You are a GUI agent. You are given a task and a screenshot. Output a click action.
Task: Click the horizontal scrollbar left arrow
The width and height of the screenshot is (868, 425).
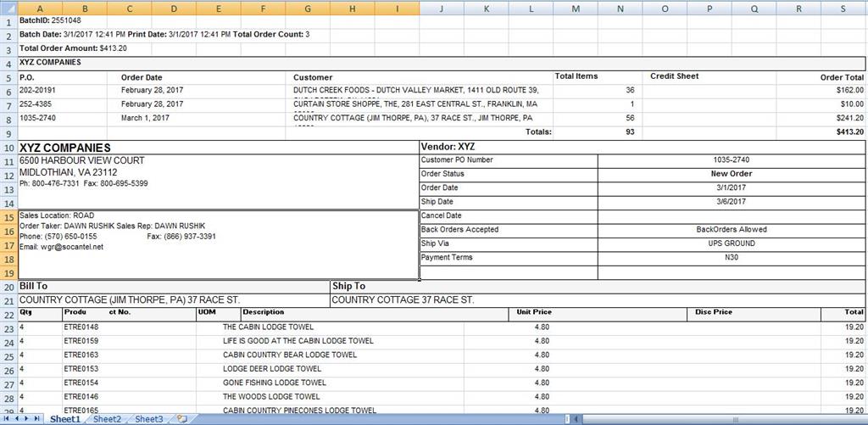[576, 419]
